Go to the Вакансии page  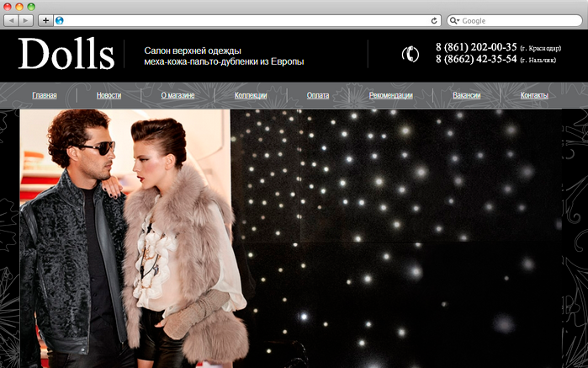(466, 96)
